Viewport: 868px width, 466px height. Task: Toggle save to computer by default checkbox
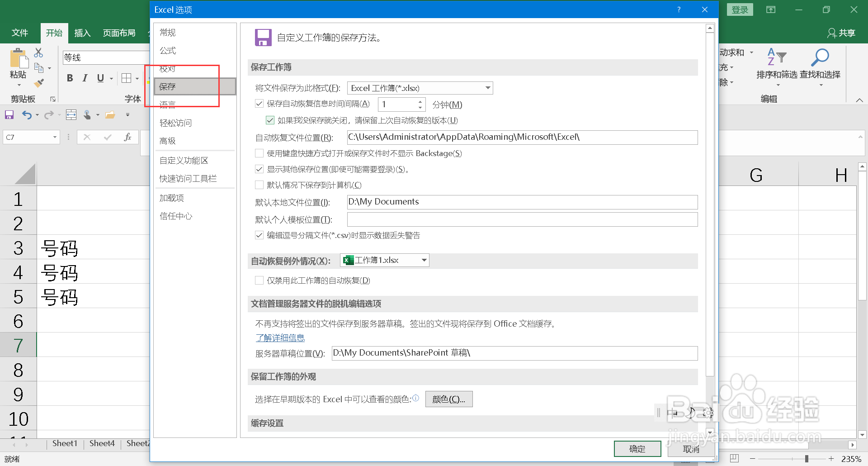tap(259, 185)
